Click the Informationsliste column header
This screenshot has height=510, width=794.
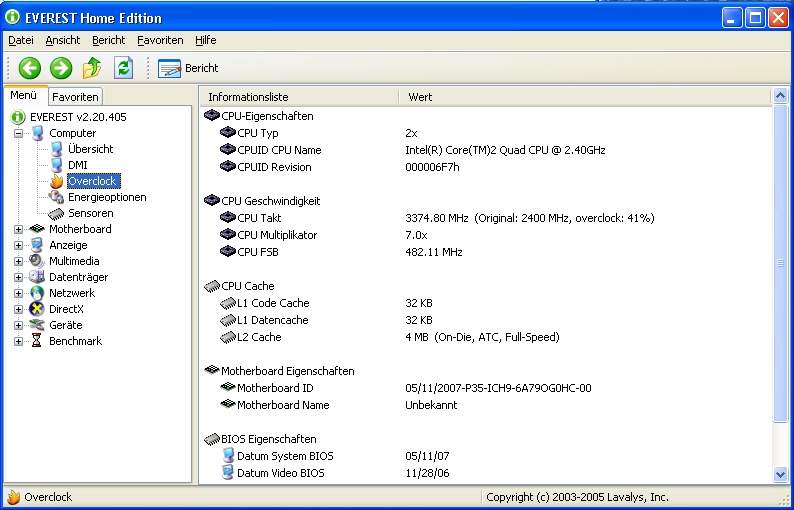[299, 97]
